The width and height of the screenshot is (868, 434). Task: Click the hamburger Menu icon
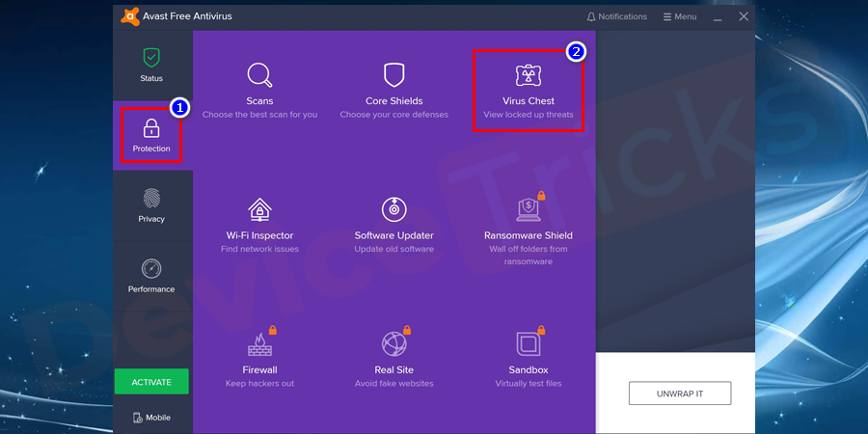pyautogui.click(x=667, y=17)
